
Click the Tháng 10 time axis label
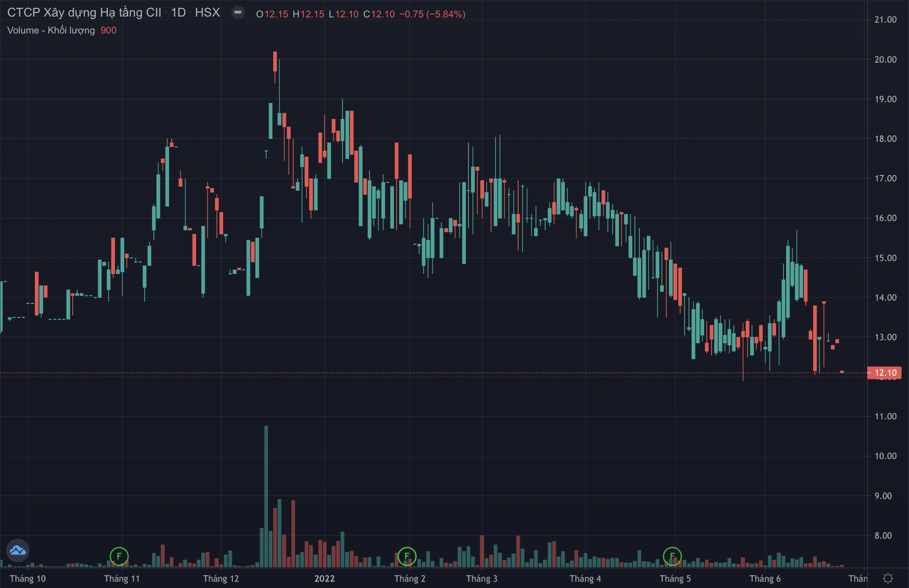click(x=27, y=578)
